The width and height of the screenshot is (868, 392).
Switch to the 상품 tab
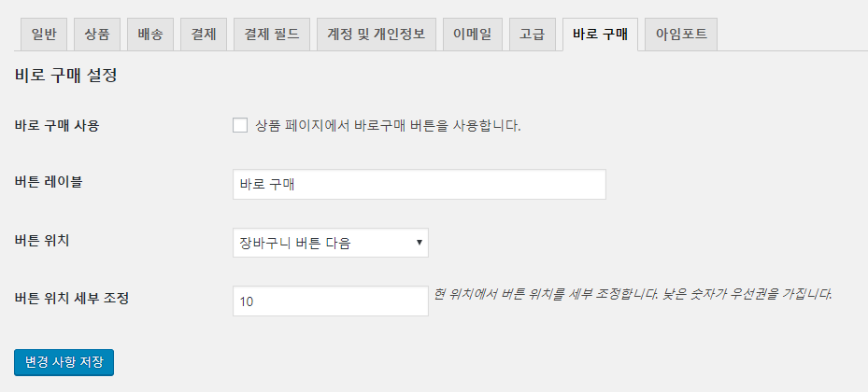[96, 35]
